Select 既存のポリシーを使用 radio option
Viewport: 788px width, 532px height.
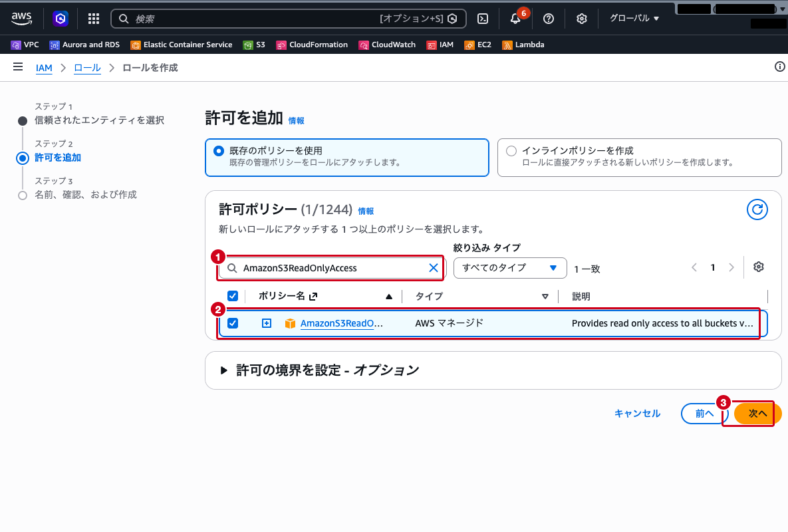coord(219,151)
